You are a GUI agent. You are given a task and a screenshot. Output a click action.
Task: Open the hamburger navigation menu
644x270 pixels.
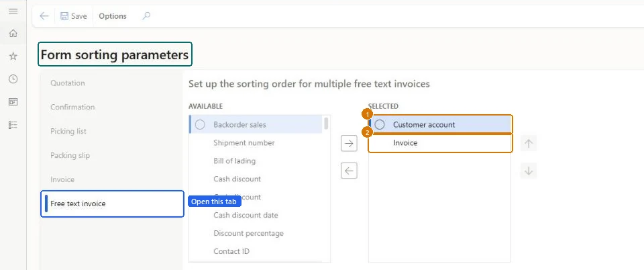(13, 11)
